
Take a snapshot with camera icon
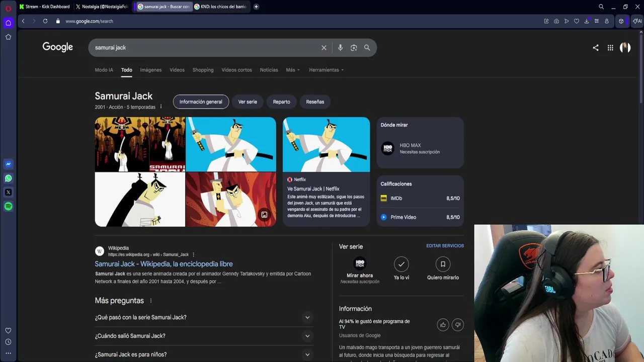[556, 21]
